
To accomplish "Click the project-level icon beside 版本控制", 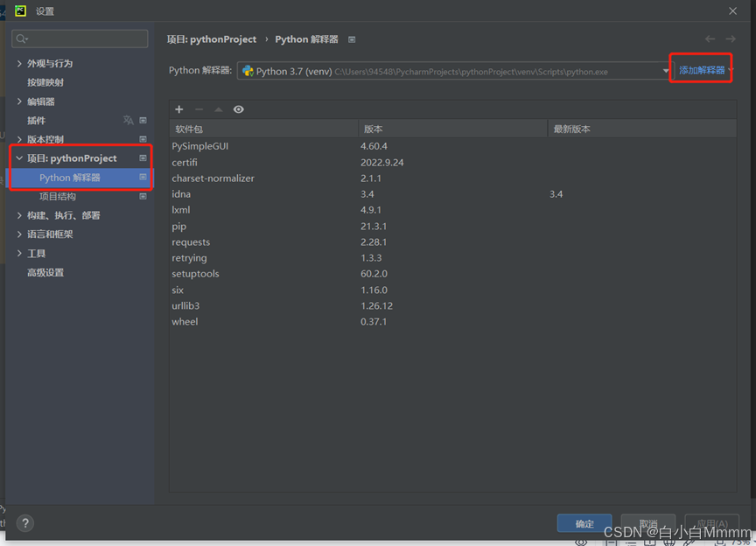I will [143, 139].
